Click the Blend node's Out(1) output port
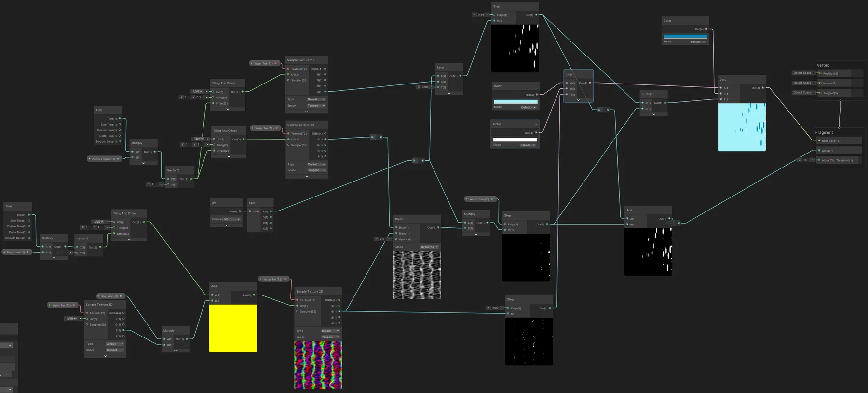Screen dimensions: 868x393 [438, 227]
